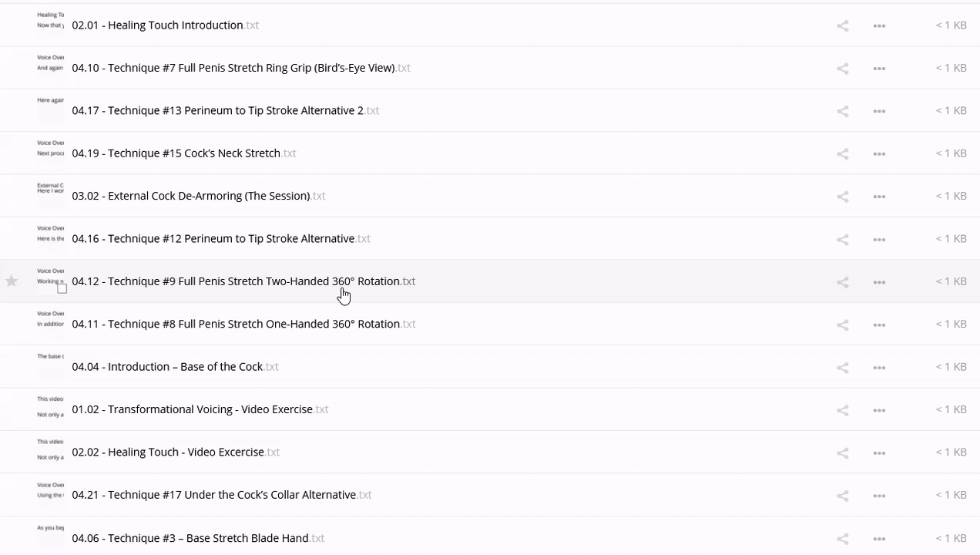Open file 02.02 Healing Touch - Video Excercise
This screenshot has height=555, width=980.
pyautogui.click(x=168, y=452)
